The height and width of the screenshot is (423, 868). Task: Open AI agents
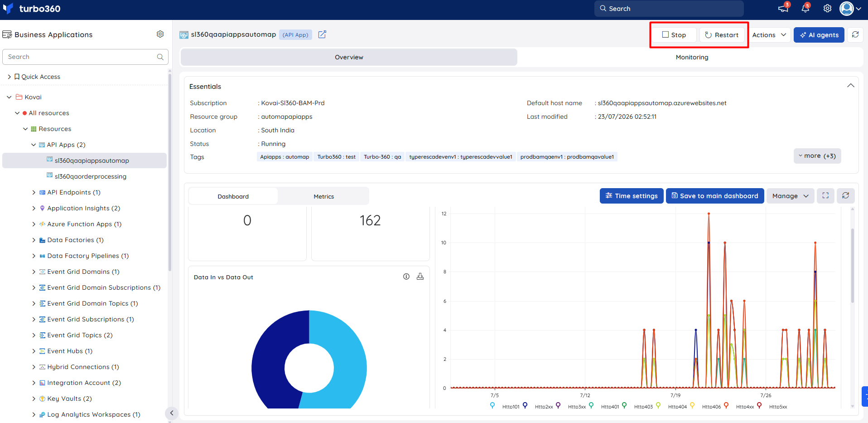pyautogui.click(x=819, y=35)
